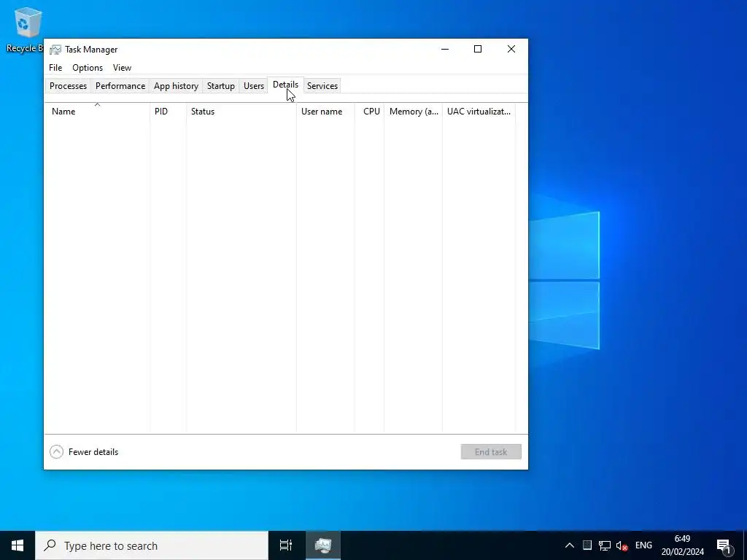Select Task Manager taskbar button
This screenshot has width=747, height=560.
point(323,545)
